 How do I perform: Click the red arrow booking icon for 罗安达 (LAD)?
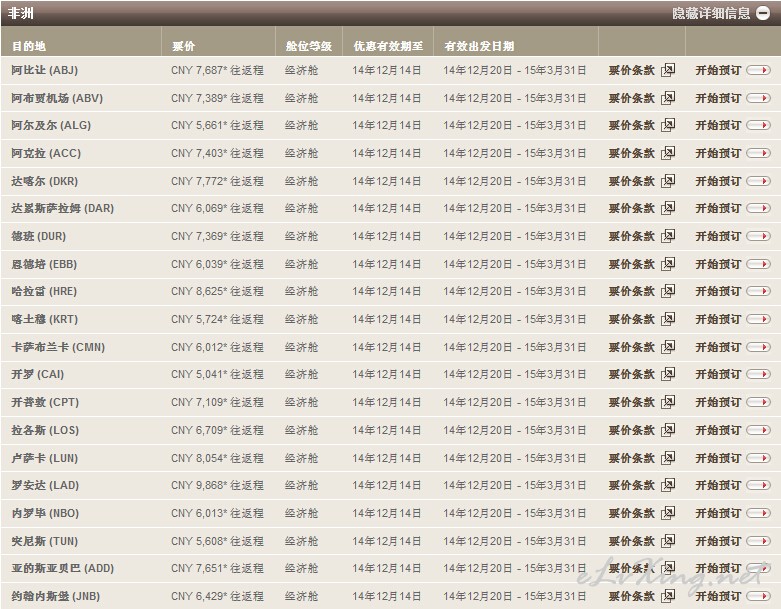(759, 485)
